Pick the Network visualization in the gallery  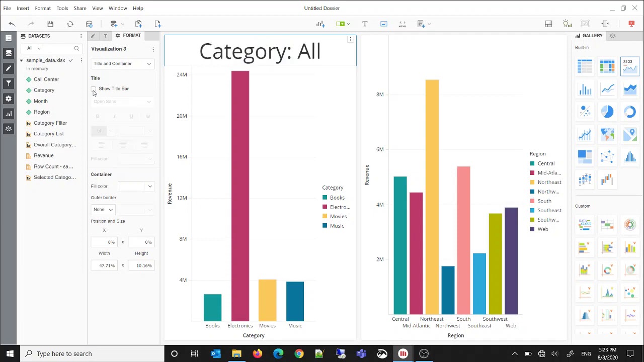click(607, 156)
